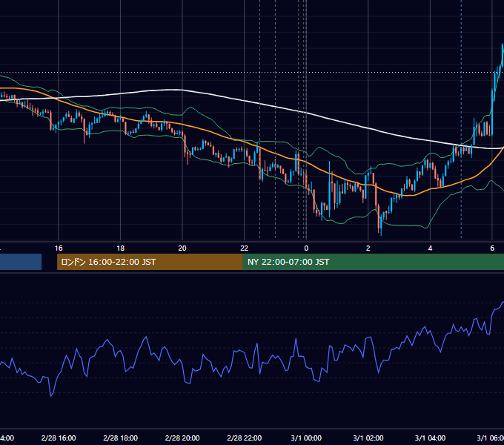This screenshot has width=504, height=445.
Task: Select the blue session bar left of ロンドン
Action: 21,262
